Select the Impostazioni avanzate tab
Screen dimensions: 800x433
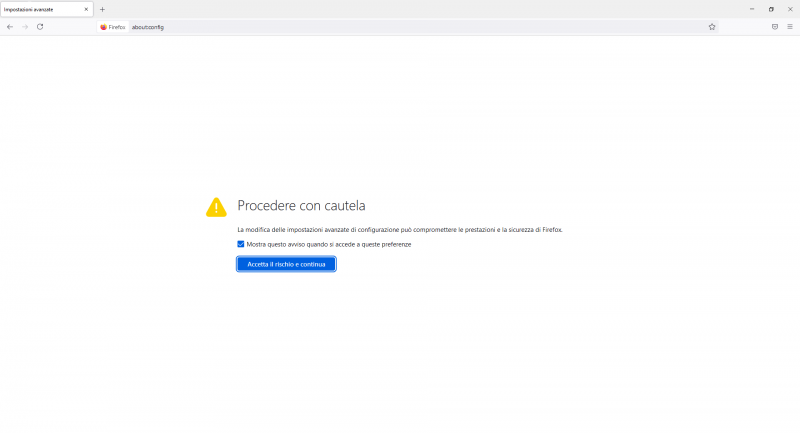(x=46, y=9)
